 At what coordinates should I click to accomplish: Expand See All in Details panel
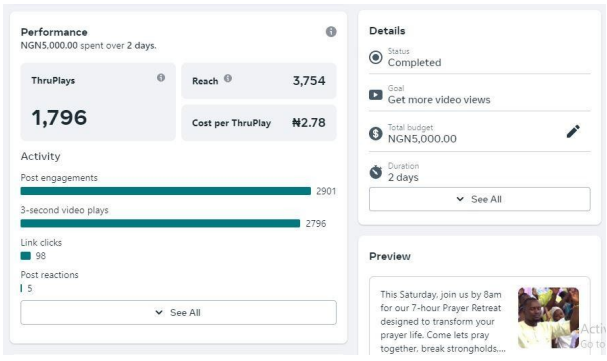click(480, 199)
